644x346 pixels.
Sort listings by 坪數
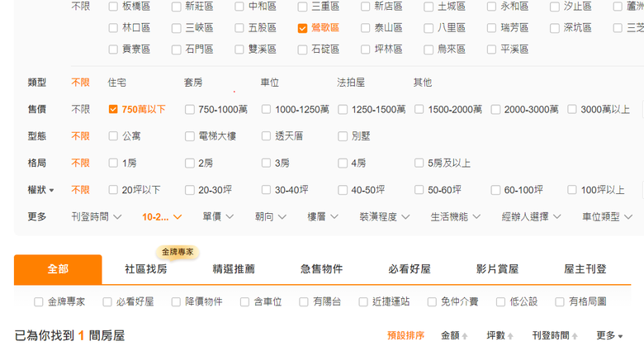pyautogui.click(x=500, y=336)
